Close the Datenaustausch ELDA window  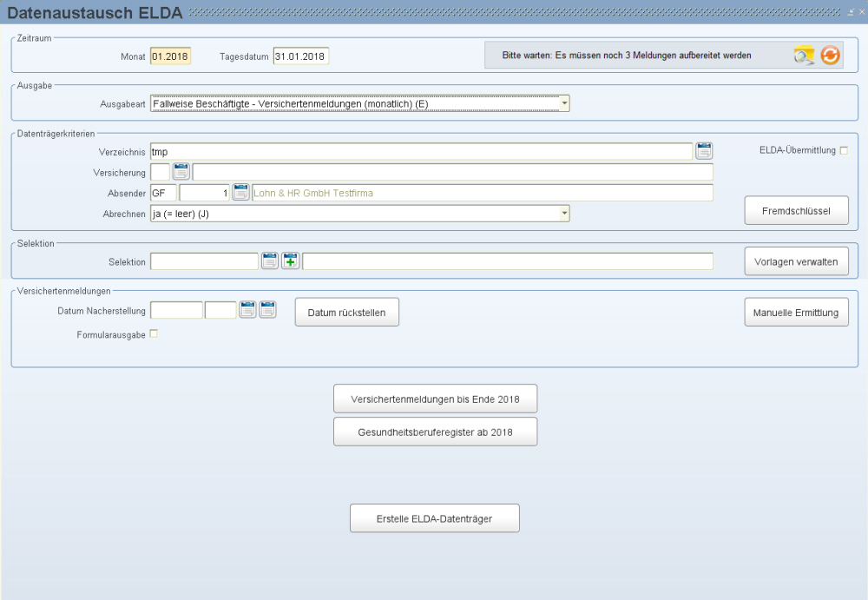(x=861, y=11)
